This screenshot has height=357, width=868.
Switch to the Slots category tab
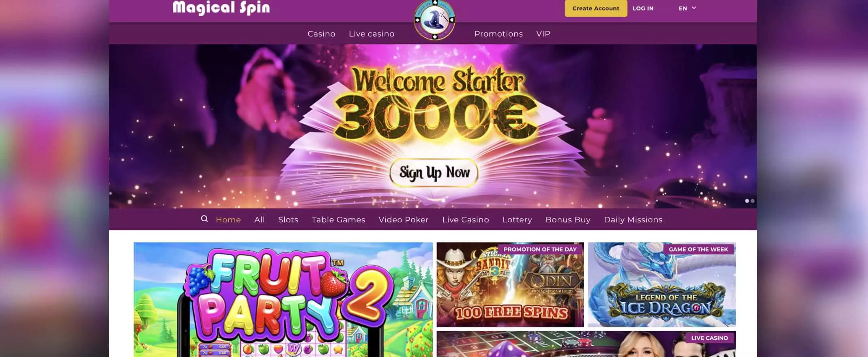[x=288, y=219]
